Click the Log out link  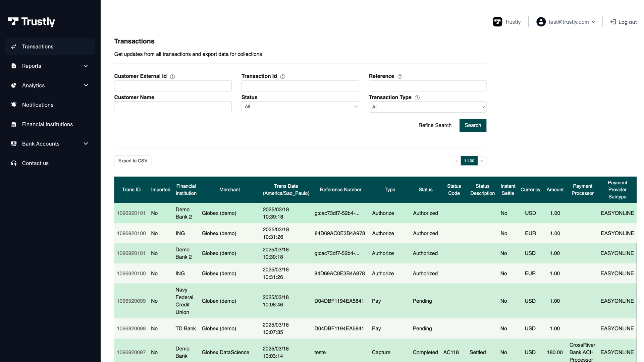tap(624, 22)
